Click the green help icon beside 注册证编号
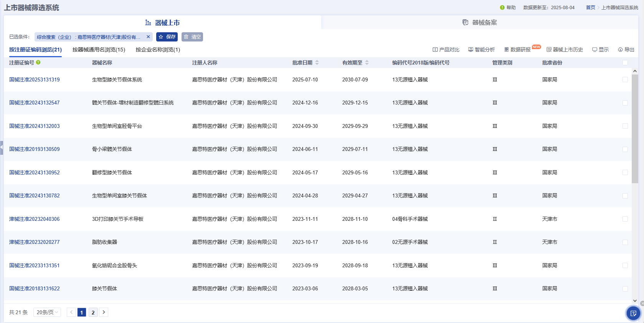 38,63
